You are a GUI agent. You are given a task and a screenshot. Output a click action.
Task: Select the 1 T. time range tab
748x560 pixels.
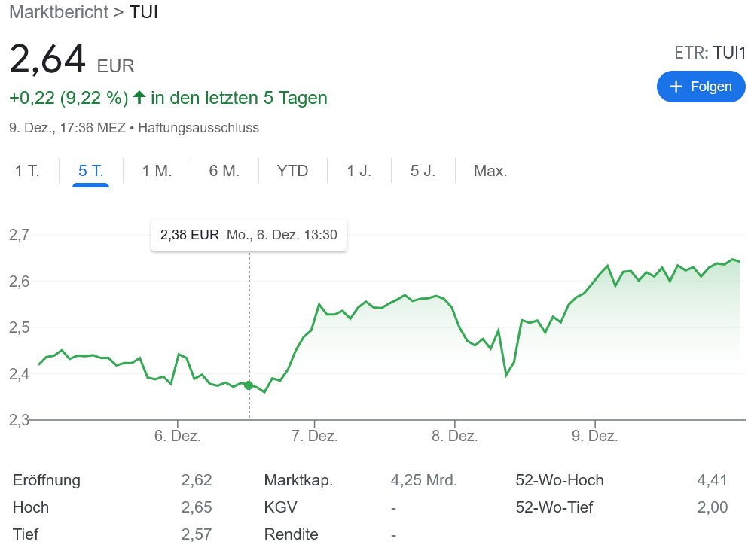point(27,171)
